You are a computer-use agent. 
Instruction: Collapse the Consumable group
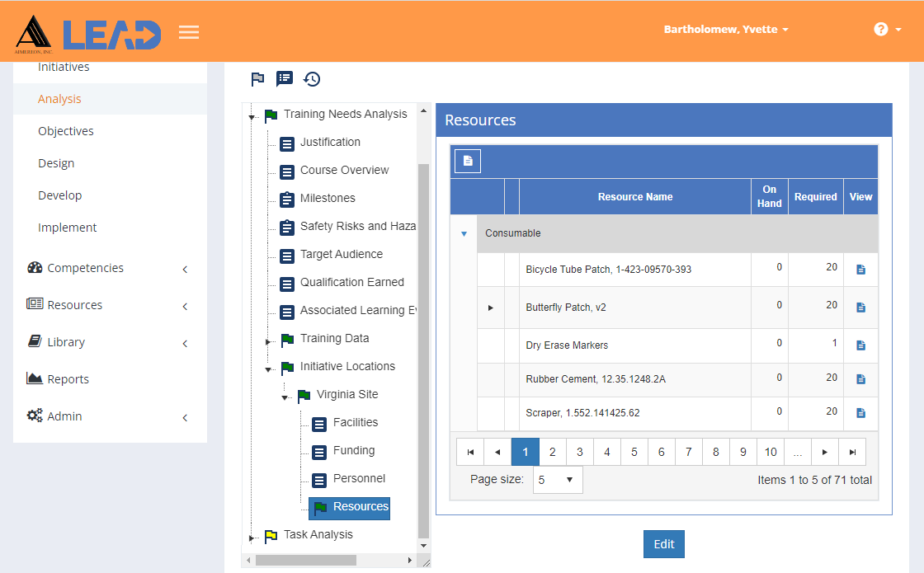464,234
